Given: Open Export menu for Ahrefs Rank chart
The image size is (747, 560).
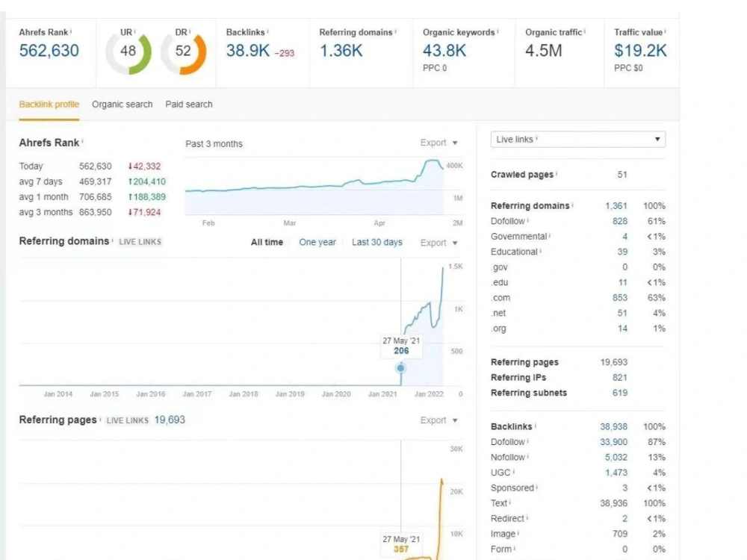Looking at the screenshot, I should tap(438, 143).
